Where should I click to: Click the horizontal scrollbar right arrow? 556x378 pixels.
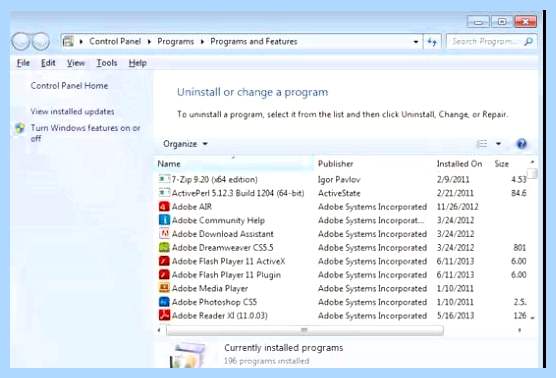click(x=519, y=330)
